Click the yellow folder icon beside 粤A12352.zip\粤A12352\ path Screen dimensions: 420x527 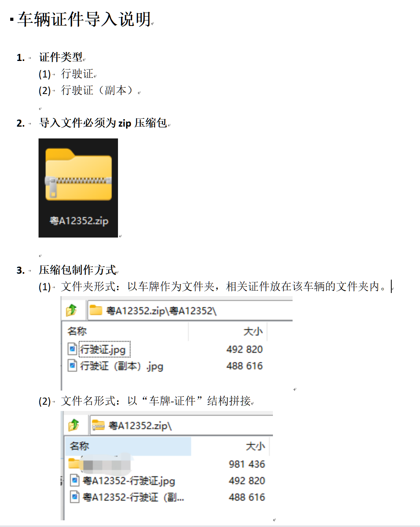pyautogui.click(x=96, y=310)
